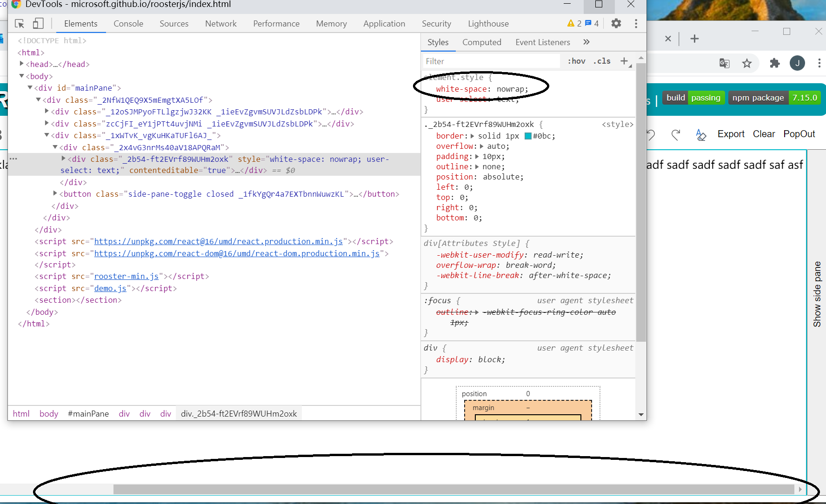Select body in breadcrumb bar
Screen dimensions: 826x504
coord(49,413)
